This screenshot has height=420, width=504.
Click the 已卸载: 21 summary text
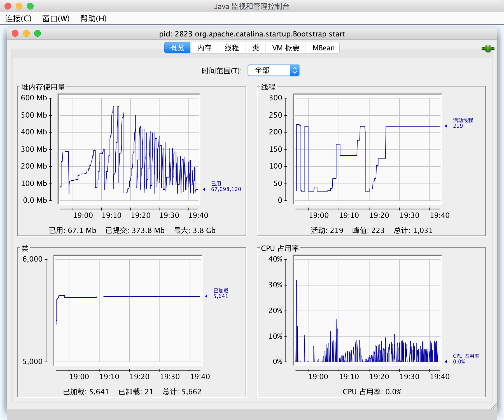(x=136, y=392)
